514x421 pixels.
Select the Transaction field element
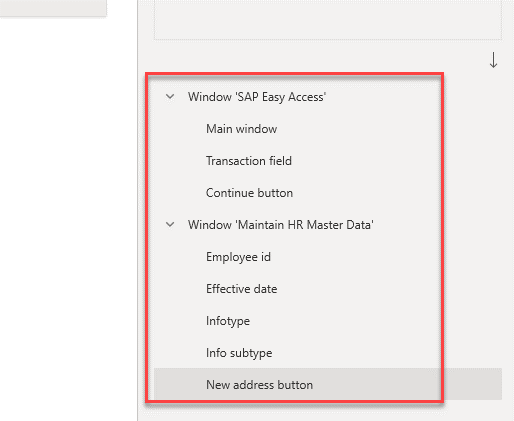[249, 161]
